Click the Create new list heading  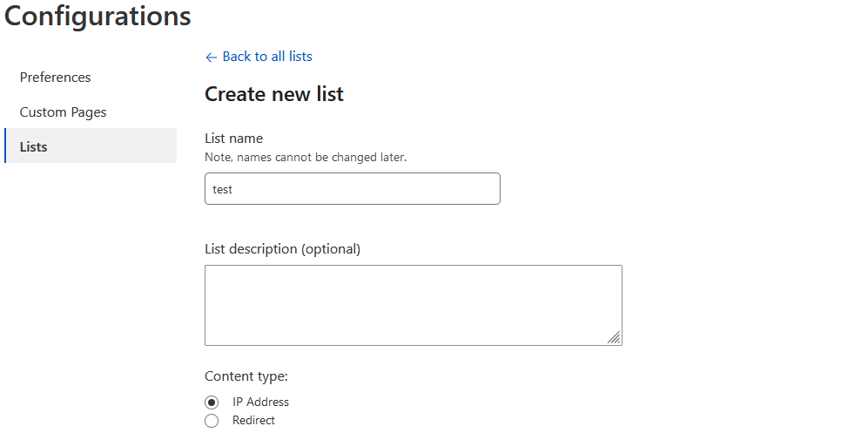(274, 95)
